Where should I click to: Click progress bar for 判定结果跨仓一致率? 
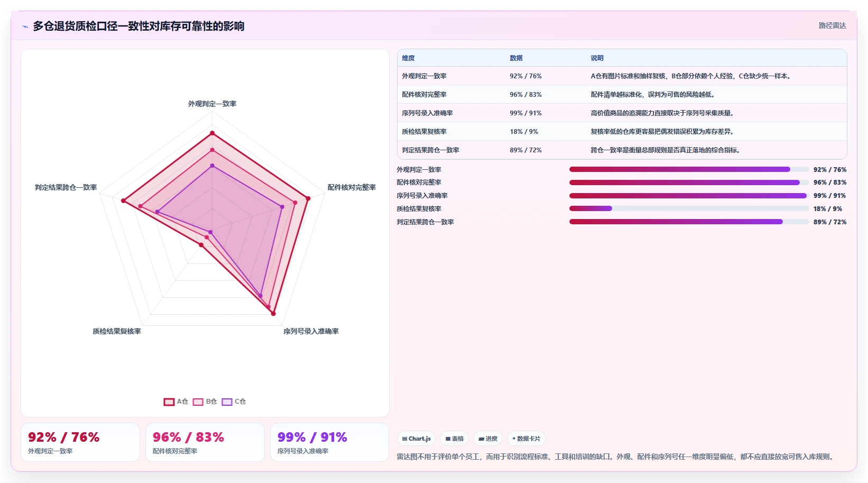689,222
